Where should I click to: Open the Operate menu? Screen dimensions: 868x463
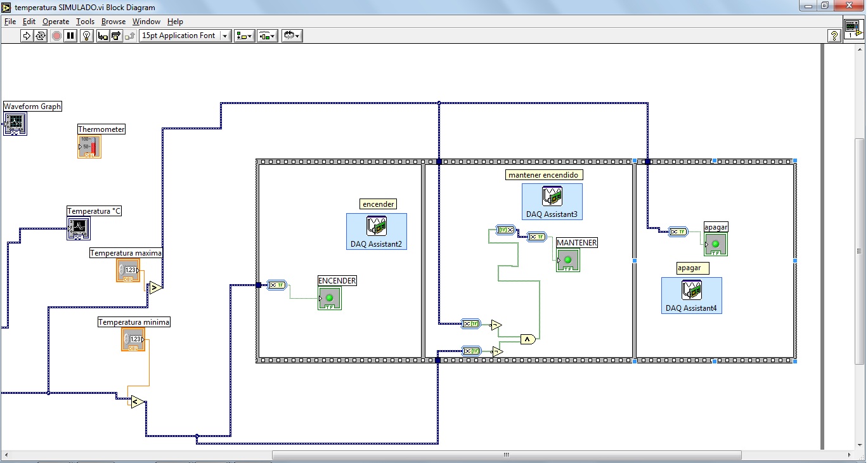(x=56, y=21)
